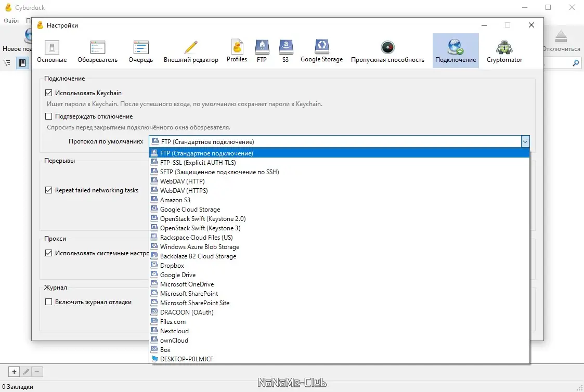This screenshot has height=392, width=584.
Task: Select WebDAV (HTTP) protocol option
Action: tap(339, 181)
